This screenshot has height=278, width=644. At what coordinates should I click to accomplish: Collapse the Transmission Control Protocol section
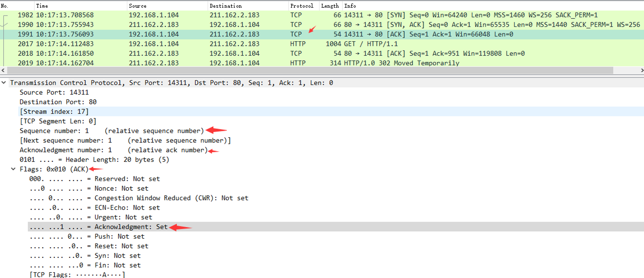(x=4, y=83)
